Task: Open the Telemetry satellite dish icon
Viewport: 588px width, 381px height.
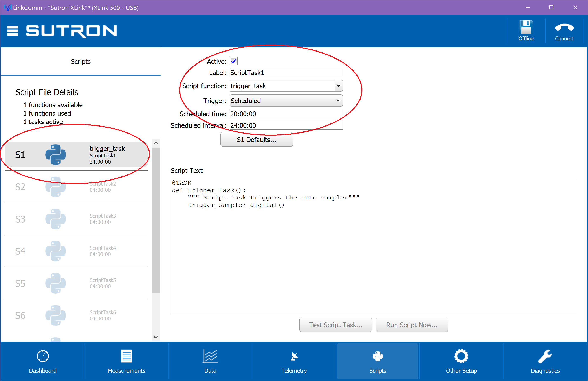Action: pyautogui.click(x=294, y=356)
